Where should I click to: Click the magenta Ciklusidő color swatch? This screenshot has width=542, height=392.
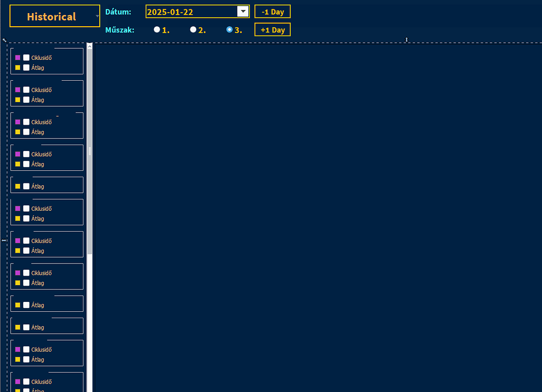[x=18, y=58]
